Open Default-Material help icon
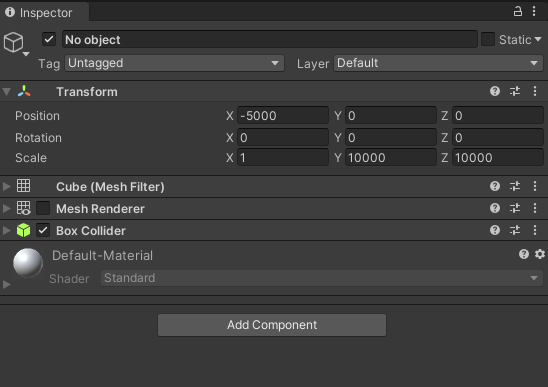The image size is (548, 387). tap(524, 254)
